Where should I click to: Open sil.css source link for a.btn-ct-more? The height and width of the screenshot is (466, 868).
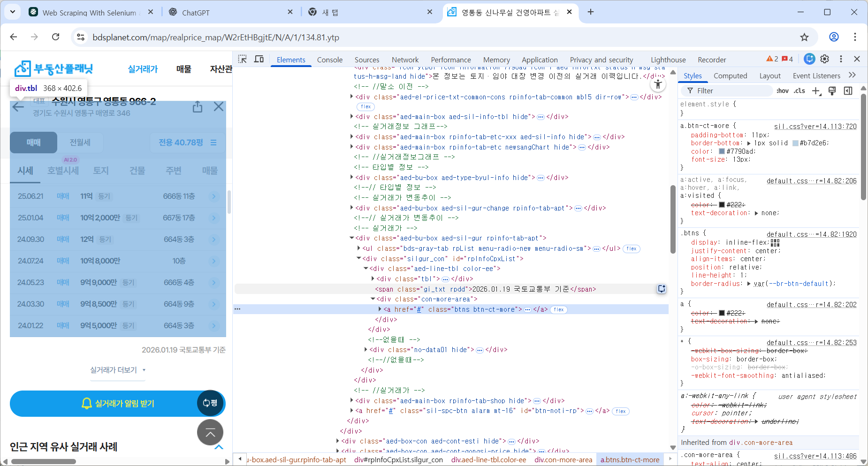[815, 126]
